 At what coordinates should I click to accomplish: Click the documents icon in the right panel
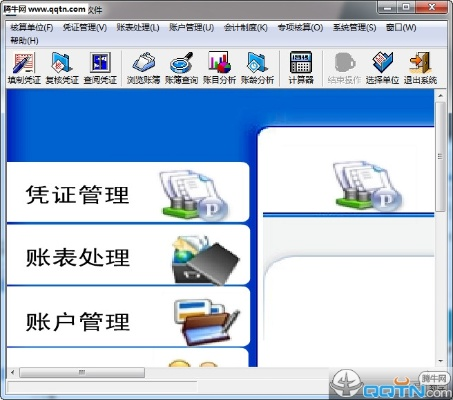coord(367,185)
